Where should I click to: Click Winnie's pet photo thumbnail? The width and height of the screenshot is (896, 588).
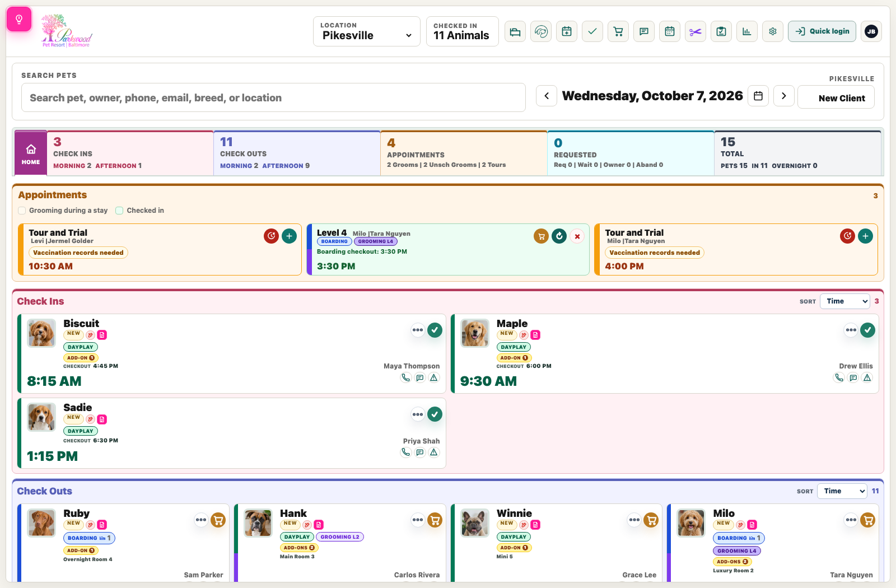(475, 523)
